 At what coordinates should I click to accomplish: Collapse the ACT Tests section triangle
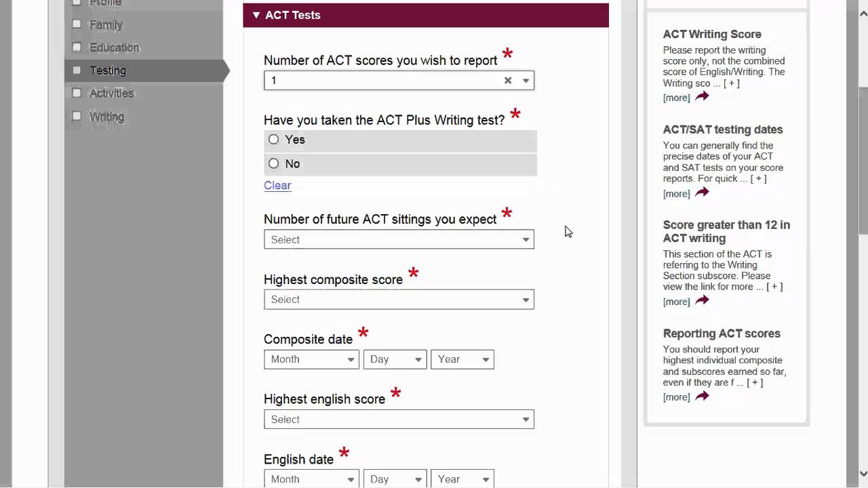click(x=256, y=15)
